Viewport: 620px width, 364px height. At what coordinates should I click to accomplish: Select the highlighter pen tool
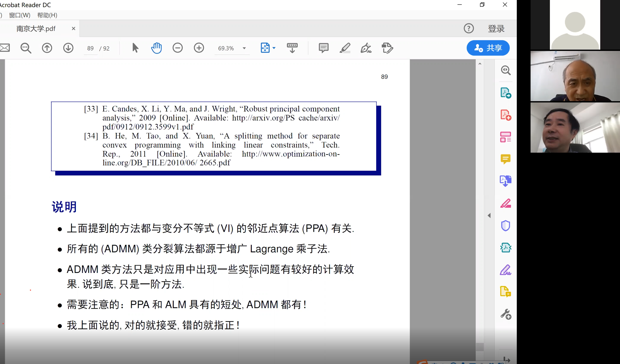(x=345, y=48)
